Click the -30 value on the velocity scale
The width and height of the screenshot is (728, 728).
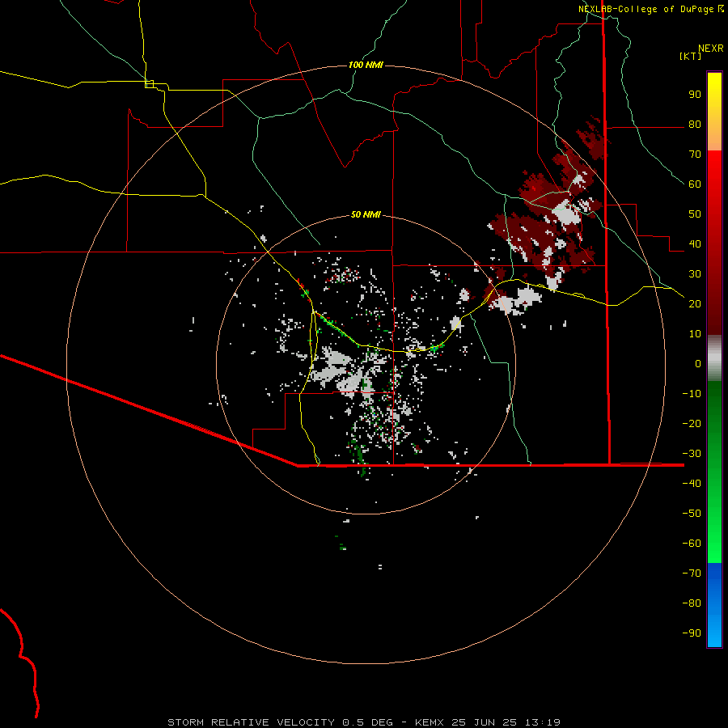[692, 454]
